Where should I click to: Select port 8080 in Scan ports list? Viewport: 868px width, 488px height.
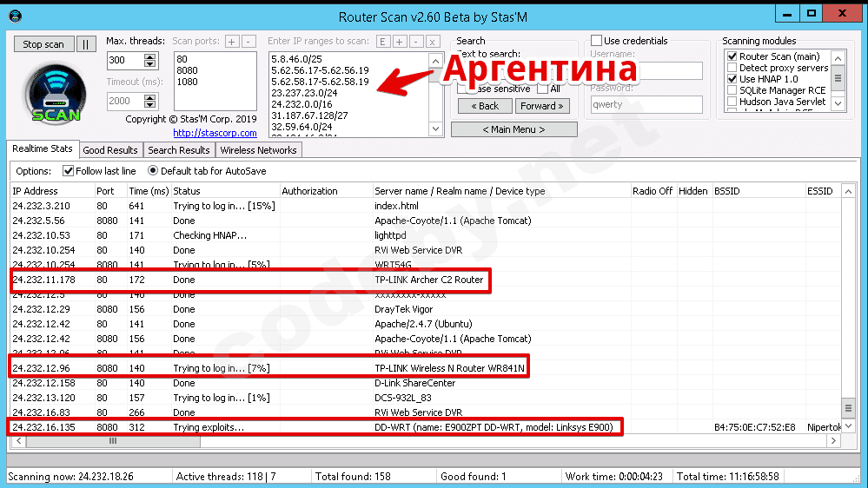(x=187, y=70)
